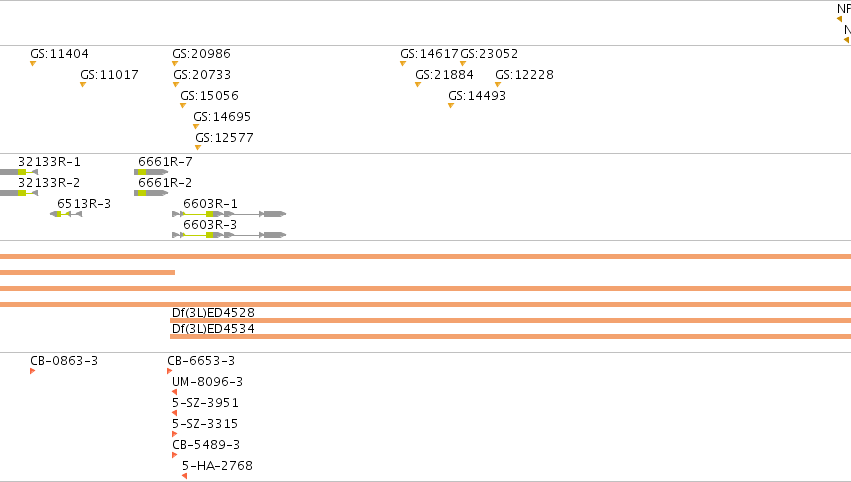Select the GS:15056 insertion triangle
851x482 pixels.
(183, 106)
